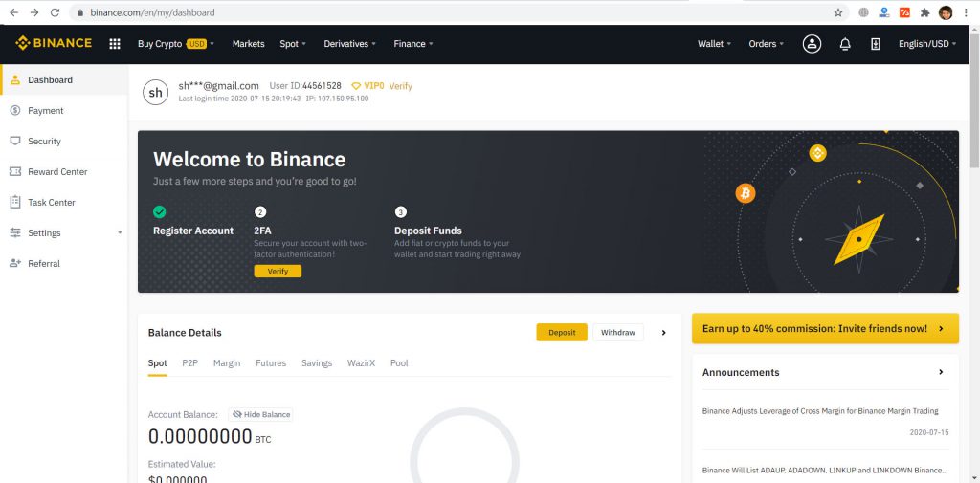Open the notifications bell
This screenshot has height=483, width=980.
(x=845, y=44)
